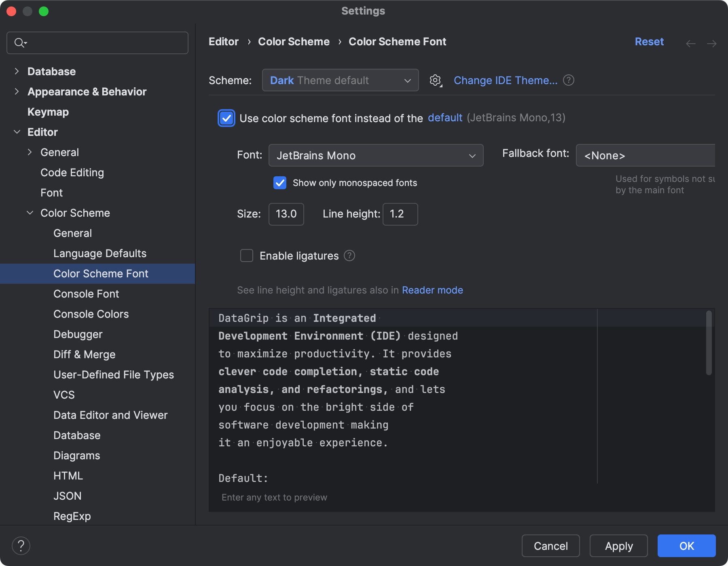Screen dimensions: 728x566
Task: Open the Font dropdown for JetBrains Mono
Action: coord(376,155)
